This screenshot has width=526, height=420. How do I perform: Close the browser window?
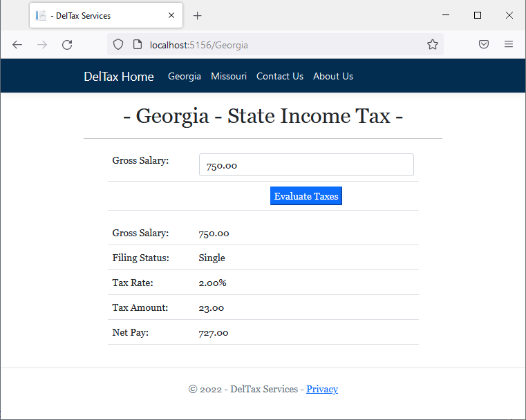click(x=509, y=15)
